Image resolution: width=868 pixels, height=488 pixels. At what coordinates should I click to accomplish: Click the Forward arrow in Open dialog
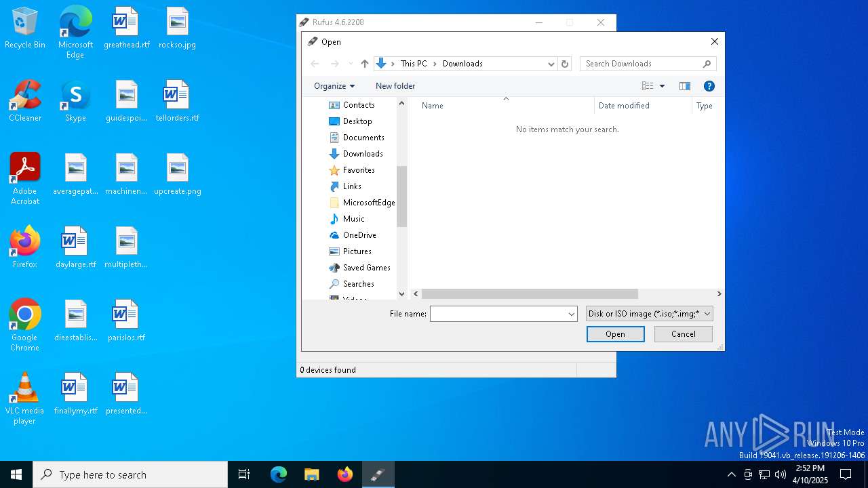(334, 64)
